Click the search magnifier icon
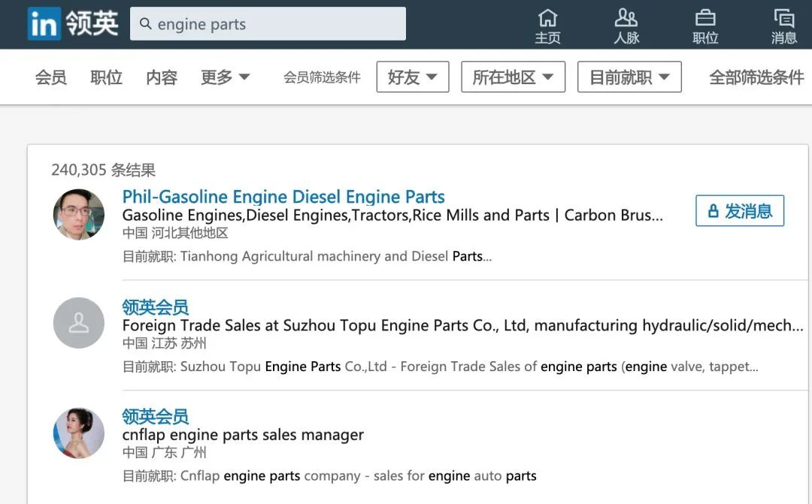Viewport: 812px width, 504px height. (x=146, y=24)
